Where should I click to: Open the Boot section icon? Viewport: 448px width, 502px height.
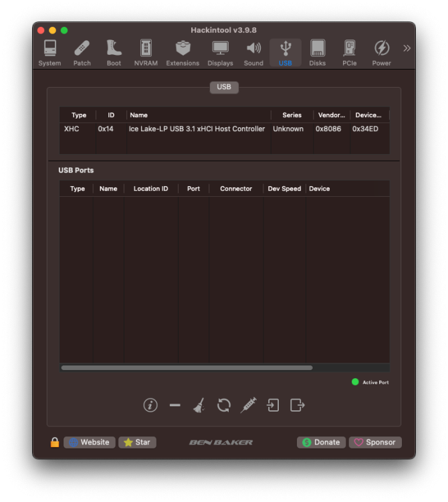pyautogui.click(x=114, y=53)
